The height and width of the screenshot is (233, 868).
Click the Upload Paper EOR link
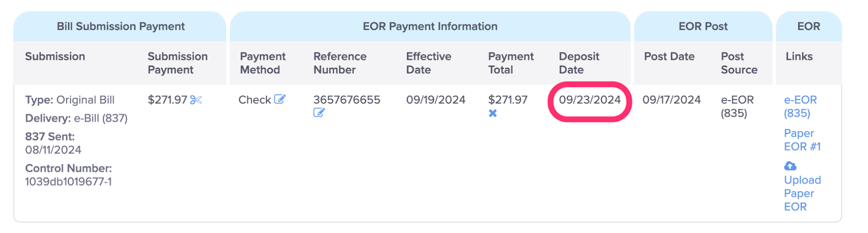802,193
